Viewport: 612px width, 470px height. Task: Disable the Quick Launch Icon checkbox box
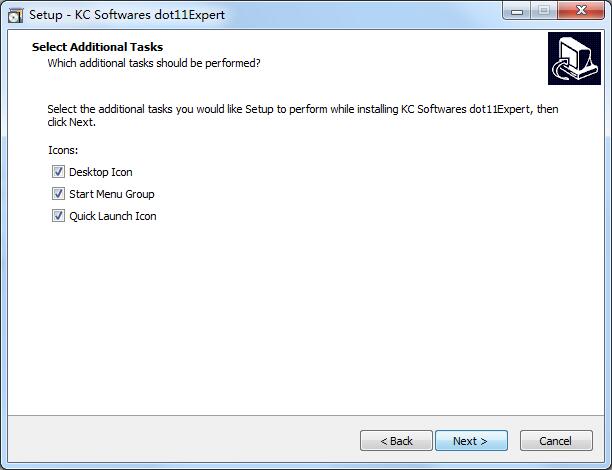(x=58, y=216)
